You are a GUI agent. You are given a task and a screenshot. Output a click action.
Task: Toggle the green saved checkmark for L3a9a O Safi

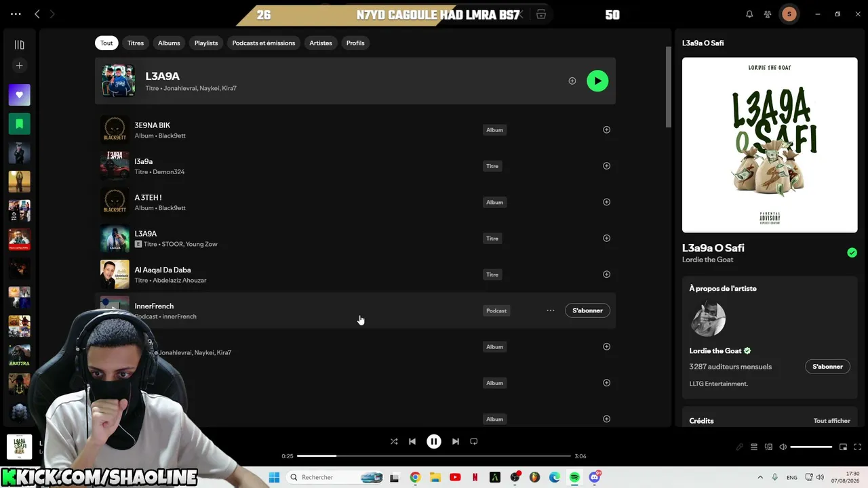coord(852,253)
